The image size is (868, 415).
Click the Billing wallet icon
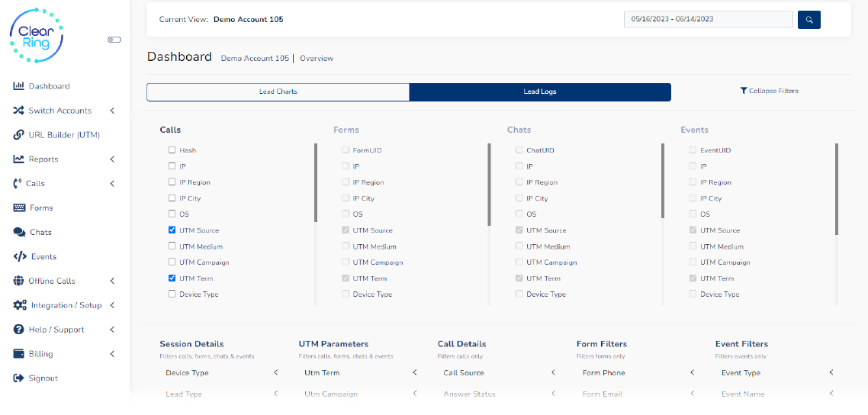tap(19, 354)
